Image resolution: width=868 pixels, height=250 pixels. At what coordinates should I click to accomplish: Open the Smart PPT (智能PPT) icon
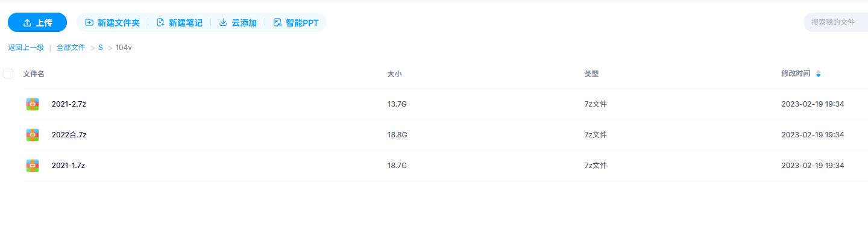click(x=277, y=23)
